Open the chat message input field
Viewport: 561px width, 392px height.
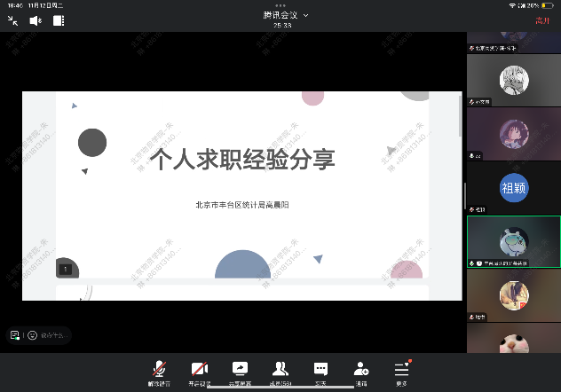coord(55,335)
